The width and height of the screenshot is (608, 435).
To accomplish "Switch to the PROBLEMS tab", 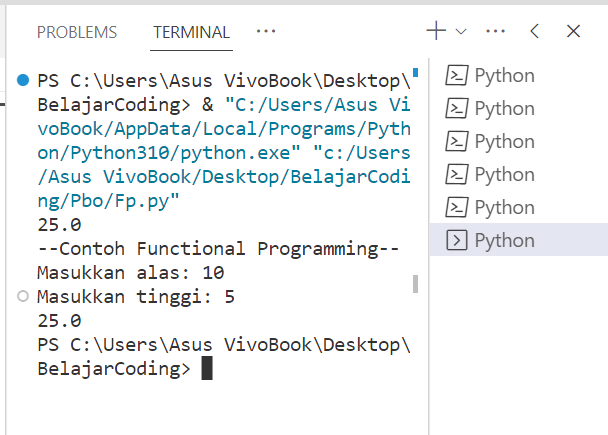I will pyautogui.click(x=77, y=32).
